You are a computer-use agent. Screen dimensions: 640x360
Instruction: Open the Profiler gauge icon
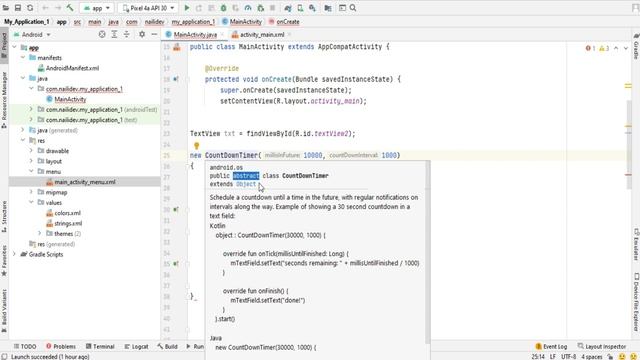pyautogui.click(x=248, y=8)
